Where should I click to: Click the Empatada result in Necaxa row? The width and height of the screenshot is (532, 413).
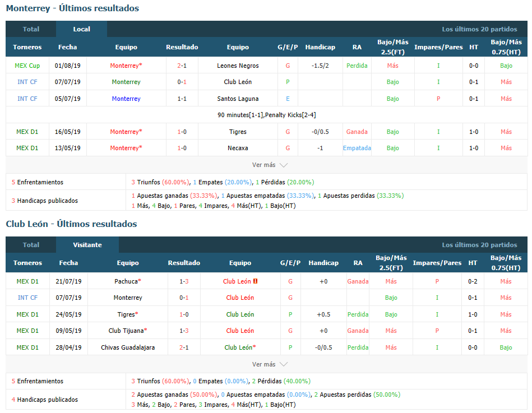[x=357, y=148]
